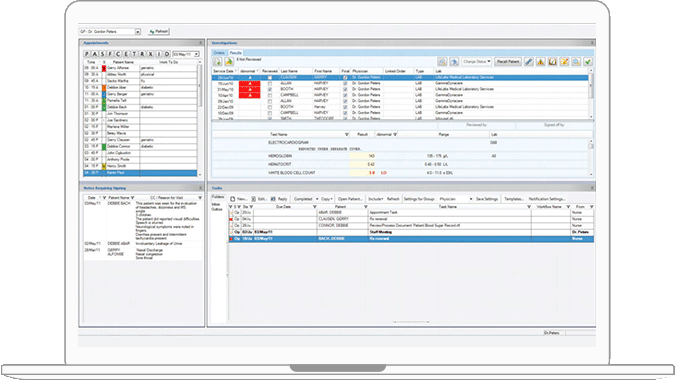Select the WHITE BLOOD CELL COUNT test row
Viewport: 675px width, 380px height.
click(x=400, y=173)
